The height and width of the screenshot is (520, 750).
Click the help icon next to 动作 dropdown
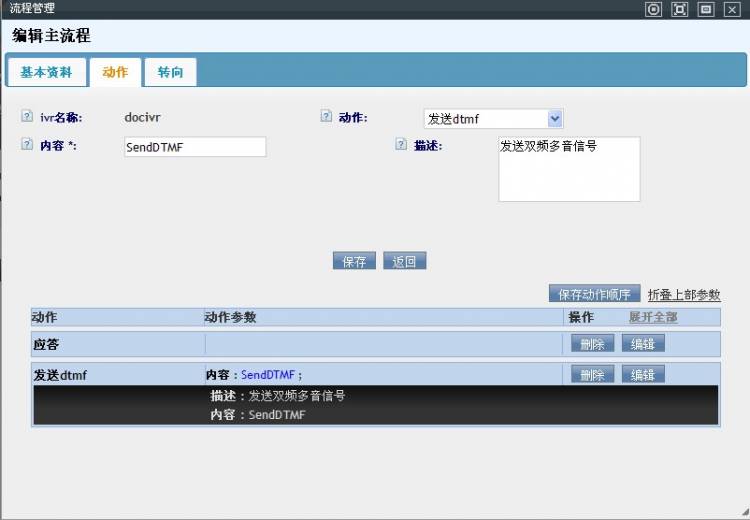(x=326, y=116)
